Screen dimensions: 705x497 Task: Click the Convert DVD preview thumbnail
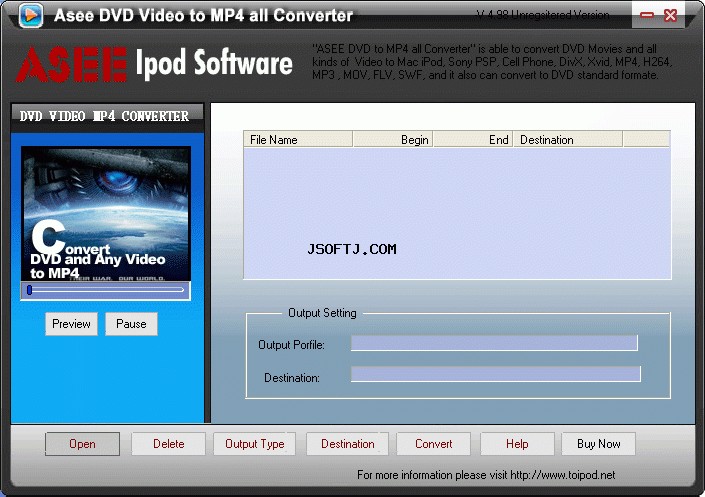pos(106,214)
